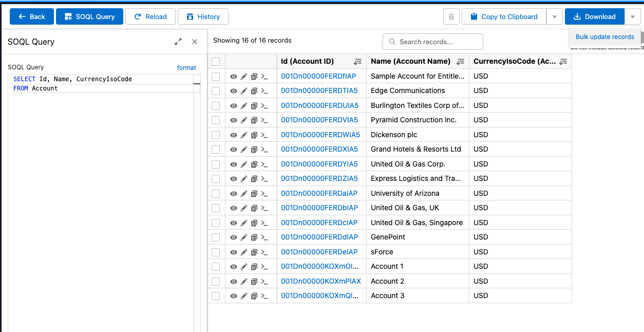The width and height of the screenshot is (644, 332).
Task: Select the Bulk update records option
Action: pos(605,36)
